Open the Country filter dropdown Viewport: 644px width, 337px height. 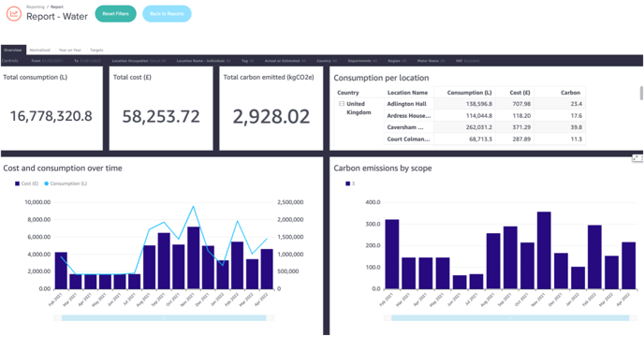[327, 61]
